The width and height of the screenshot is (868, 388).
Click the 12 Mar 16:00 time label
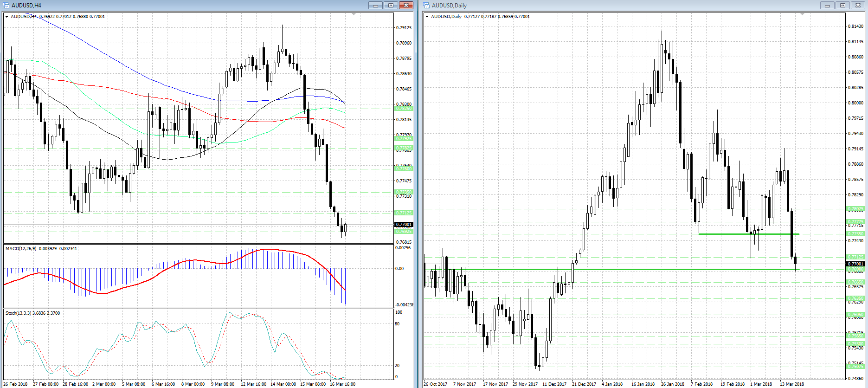point(253,384)
